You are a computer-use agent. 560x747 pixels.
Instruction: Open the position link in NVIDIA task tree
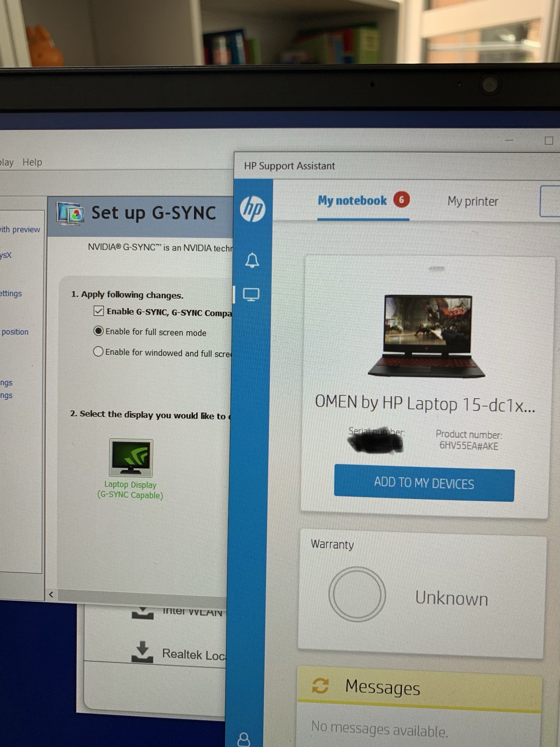[x=15, y=332]
